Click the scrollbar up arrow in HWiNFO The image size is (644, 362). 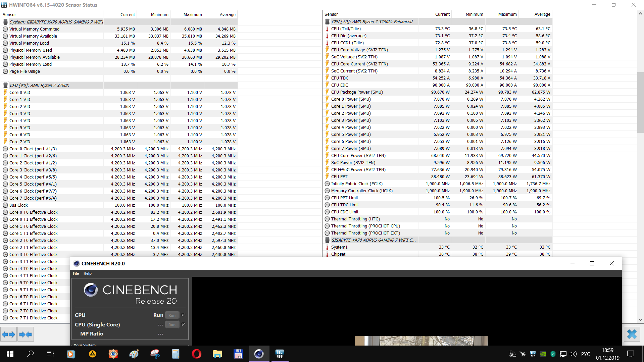(x=641, y=14)
